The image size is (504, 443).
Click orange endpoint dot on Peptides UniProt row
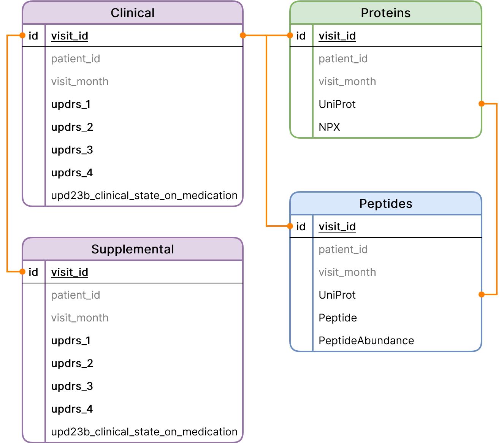coord(482,294)
